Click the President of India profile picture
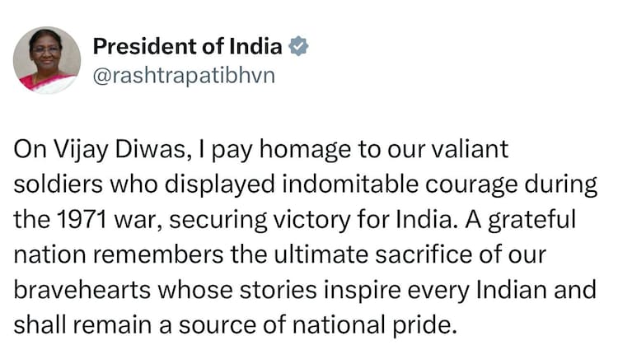Image resolution: width=618 pixels, height=364 pixels. [x=47, y=60]
